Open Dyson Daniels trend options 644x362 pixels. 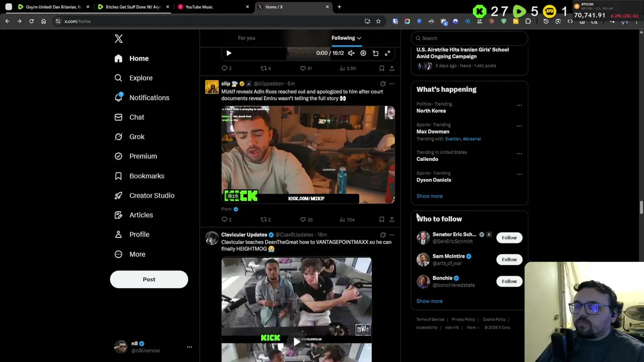point(519,174)
